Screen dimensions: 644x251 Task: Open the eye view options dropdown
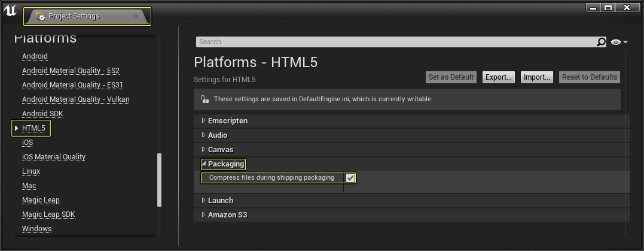tap(619, 42)
